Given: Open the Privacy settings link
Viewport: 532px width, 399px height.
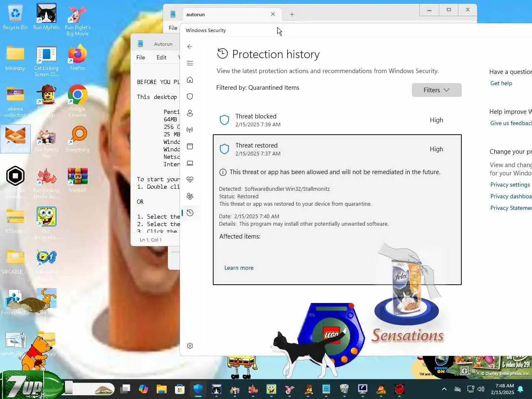Looking at the screenshot, I should pos(510,185).
